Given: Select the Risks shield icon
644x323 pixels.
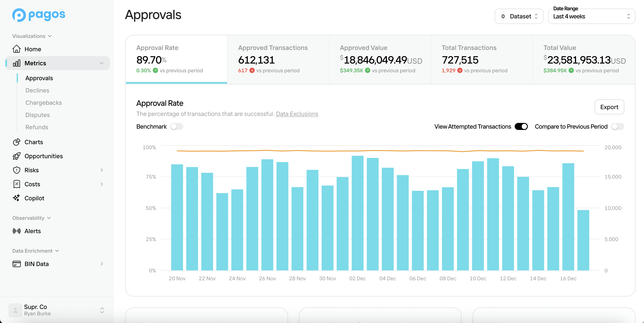Looking at the screenshot, I should click(x=16, y=170).
